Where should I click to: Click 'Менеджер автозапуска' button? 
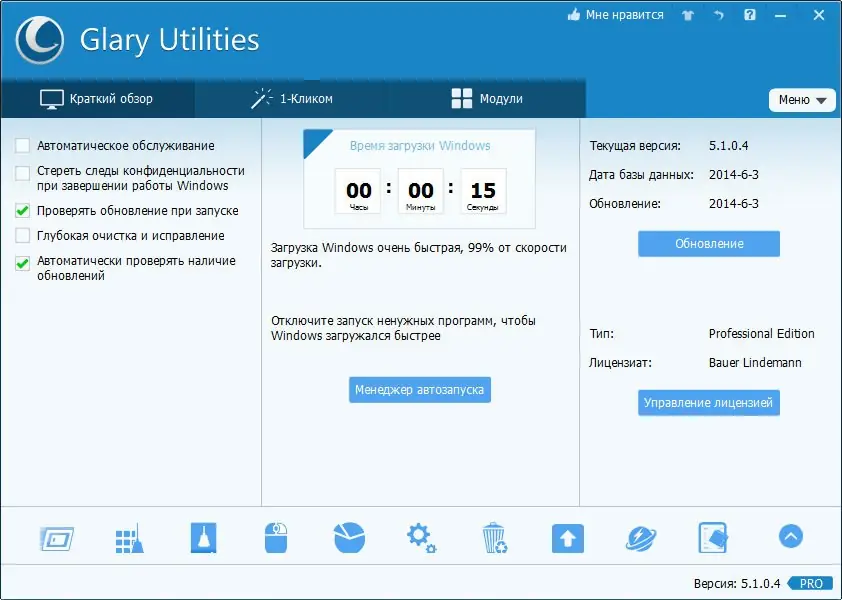419,389
